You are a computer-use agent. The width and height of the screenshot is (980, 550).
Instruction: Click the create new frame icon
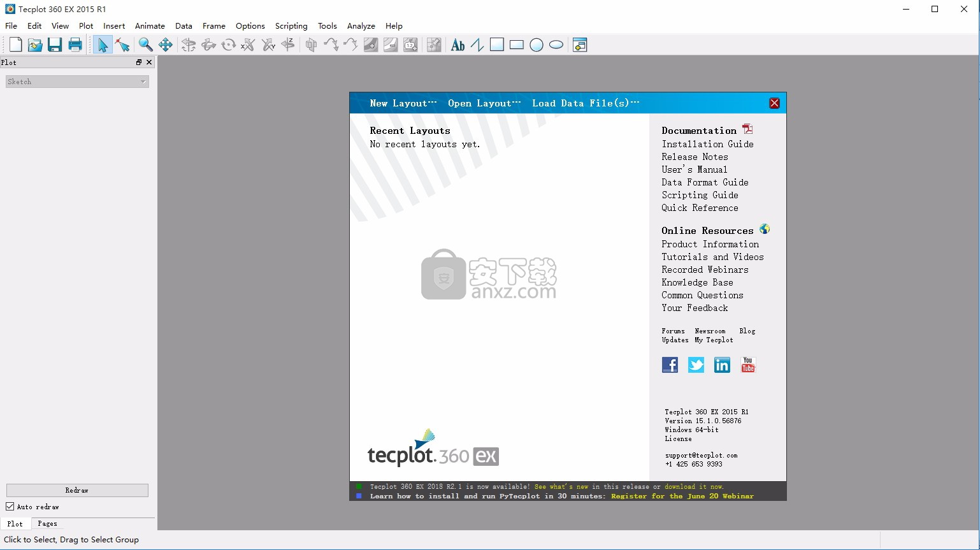(x=580, y=45)
